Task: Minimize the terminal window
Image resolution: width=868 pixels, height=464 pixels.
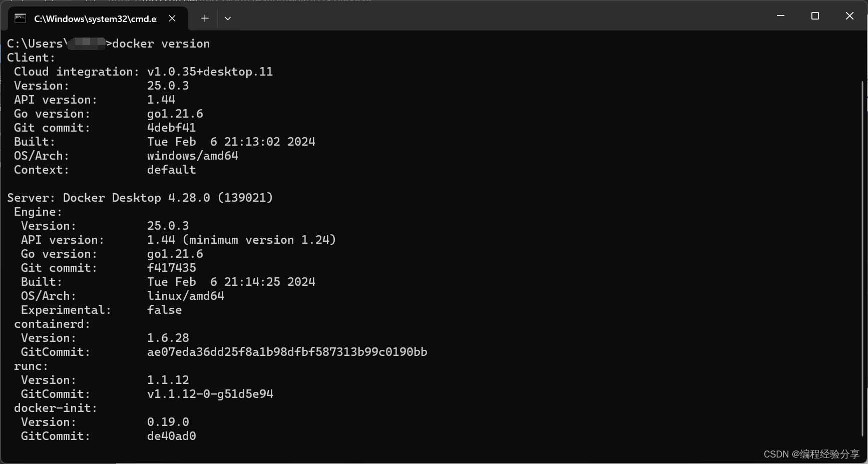Action: (781, 16)
